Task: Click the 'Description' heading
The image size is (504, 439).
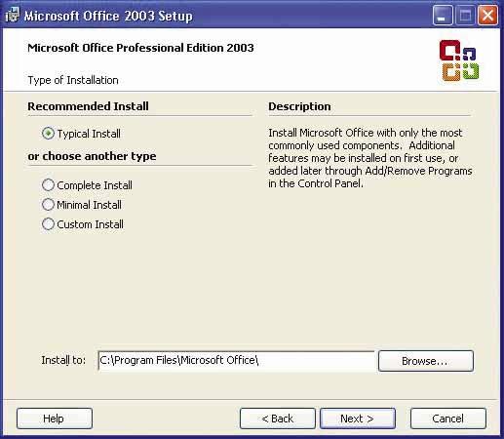Action: (299, 106)
